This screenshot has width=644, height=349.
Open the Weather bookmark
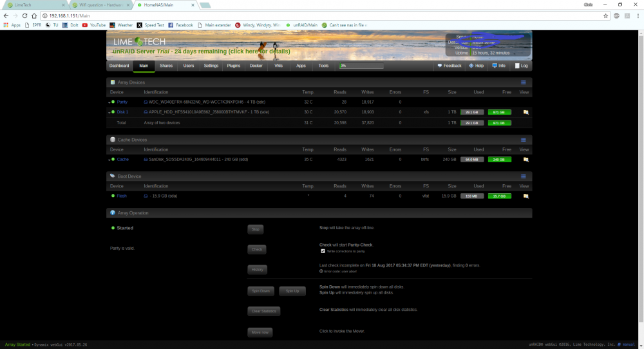pyautogui.click(x=121, y=25)
